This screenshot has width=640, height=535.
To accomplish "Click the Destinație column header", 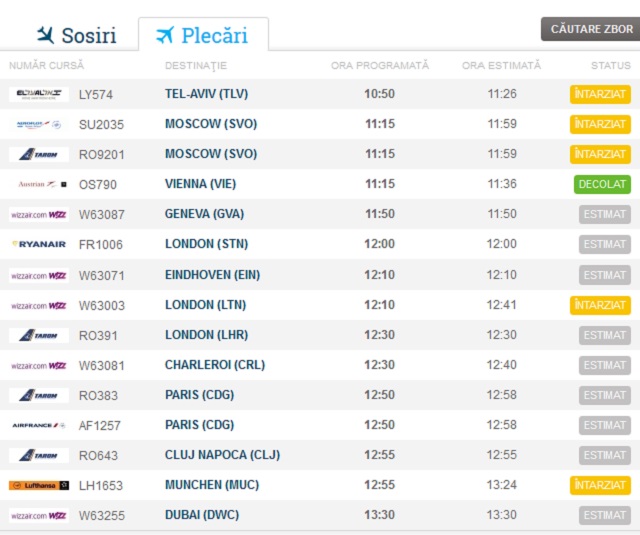I will pyautogui.click(x=196, y=66).
